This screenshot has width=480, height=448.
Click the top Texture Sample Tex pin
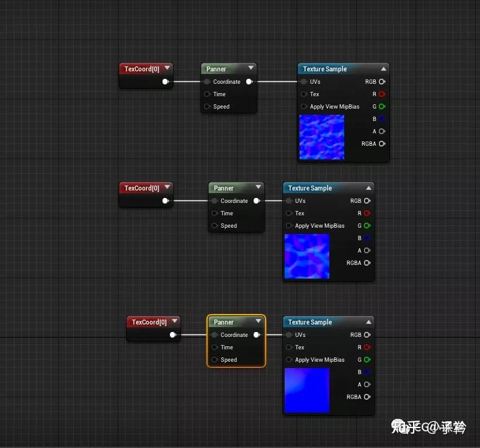click(x=304, y=94)
